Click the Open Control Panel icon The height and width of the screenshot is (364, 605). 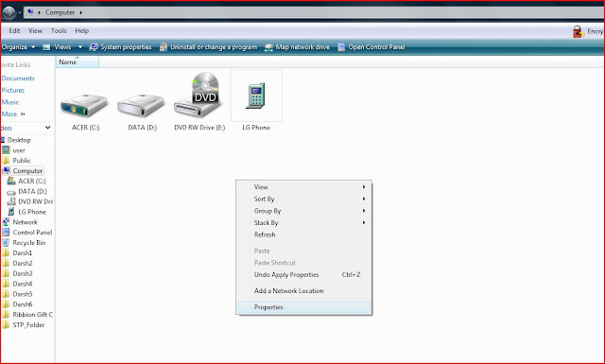coord(341,47)
